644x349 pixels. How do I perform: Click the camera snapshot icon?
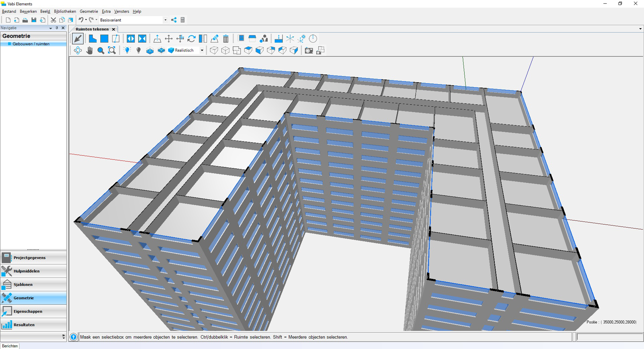pos(309,51)
